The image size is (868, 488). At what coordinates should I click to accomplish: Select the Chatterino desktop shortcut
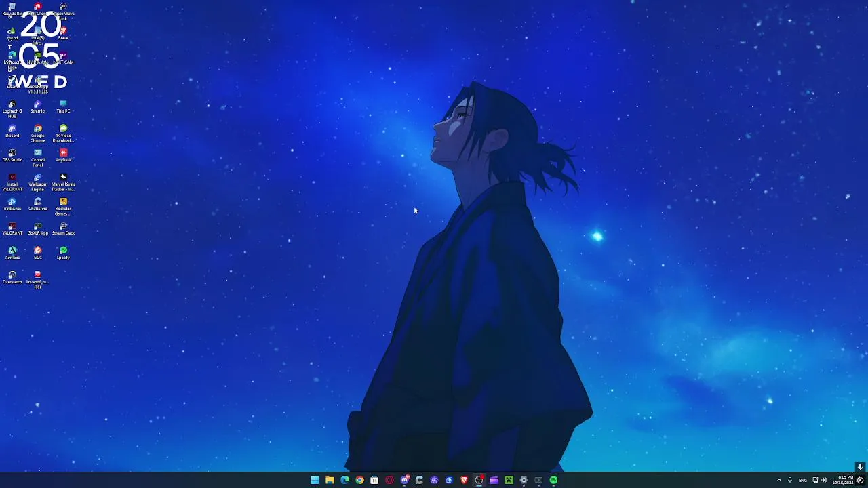37,205
